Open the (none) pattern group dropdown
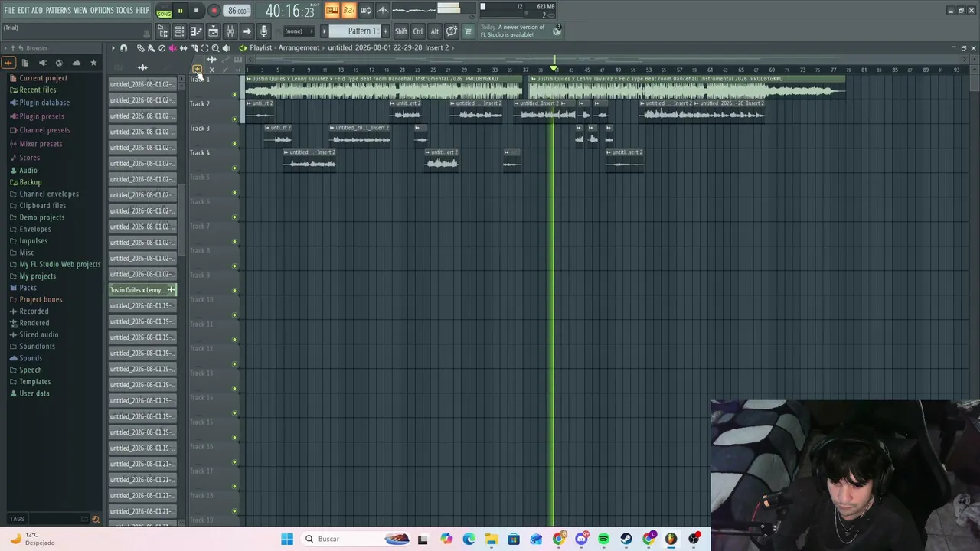Screen dimensions: 980x551 (299, 31)
